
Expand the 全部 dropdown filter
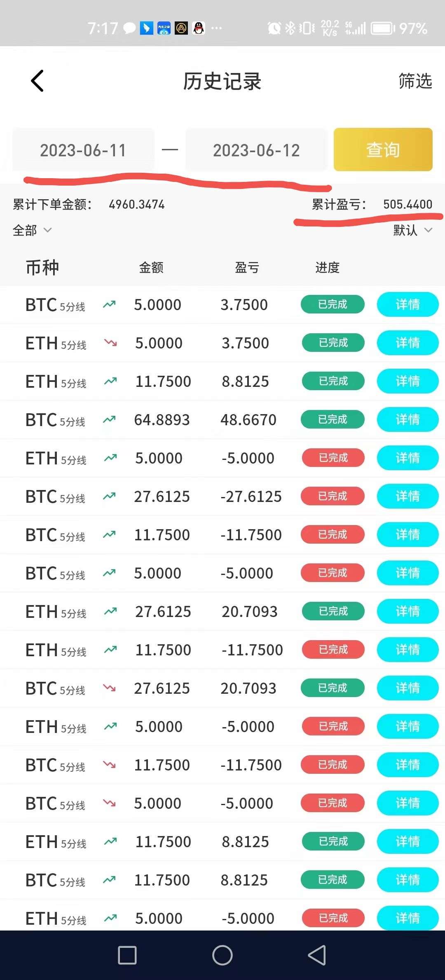32,230
